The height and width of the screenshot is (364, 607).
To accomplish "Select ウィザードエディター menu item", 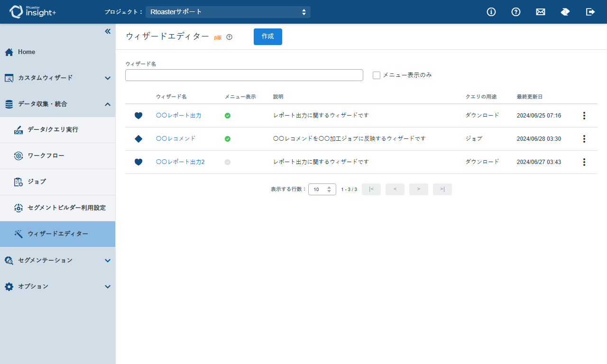I will point(57,234).
